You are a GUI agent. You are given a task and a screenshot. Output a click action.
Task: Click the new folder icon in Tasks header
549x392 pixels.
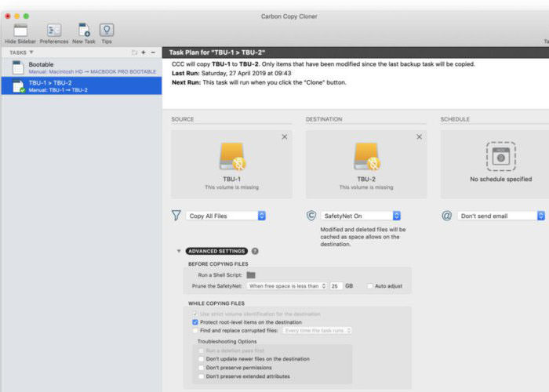[134, 53]
